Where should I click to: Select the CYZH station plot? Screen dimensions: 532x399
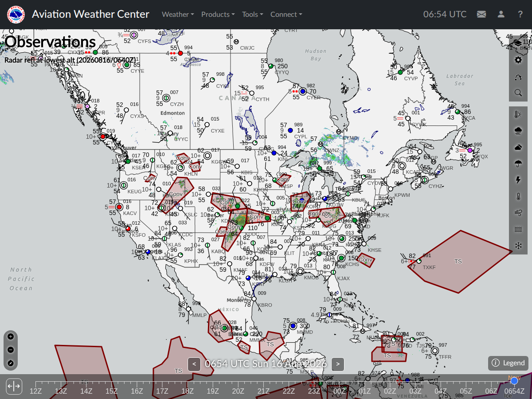click(166, 98)
